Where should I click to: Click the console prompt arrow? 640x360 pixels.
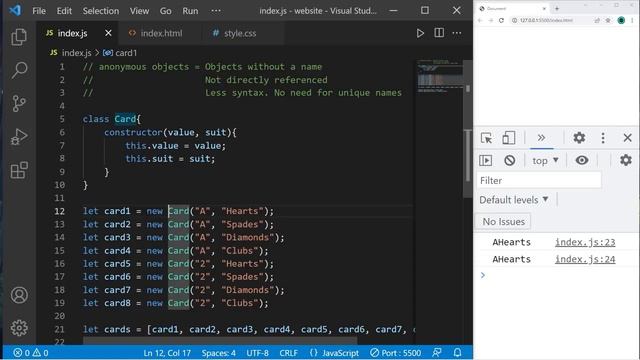click(x=483, y=276)
